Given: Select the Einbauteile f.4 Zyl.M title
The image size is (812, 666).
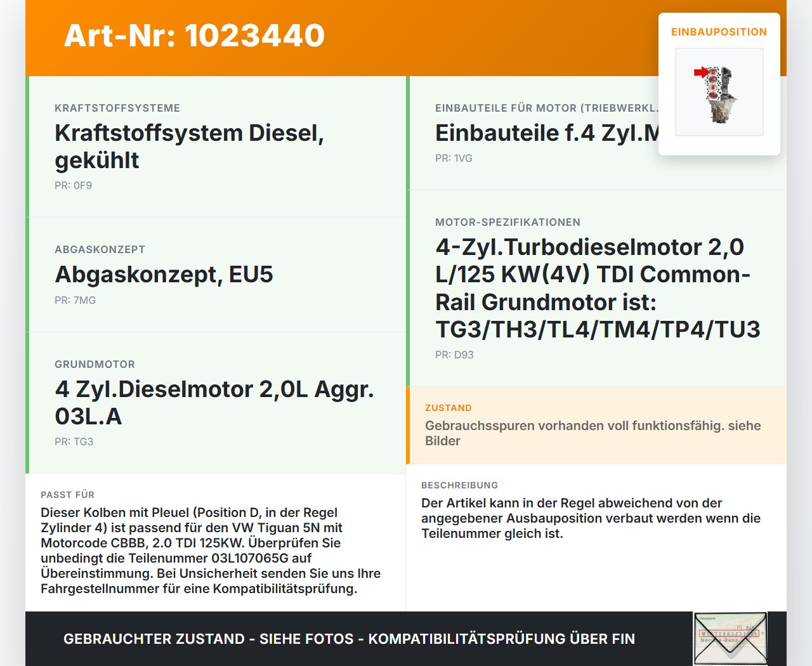Looking at the screenshot, I should click(547, 133).
